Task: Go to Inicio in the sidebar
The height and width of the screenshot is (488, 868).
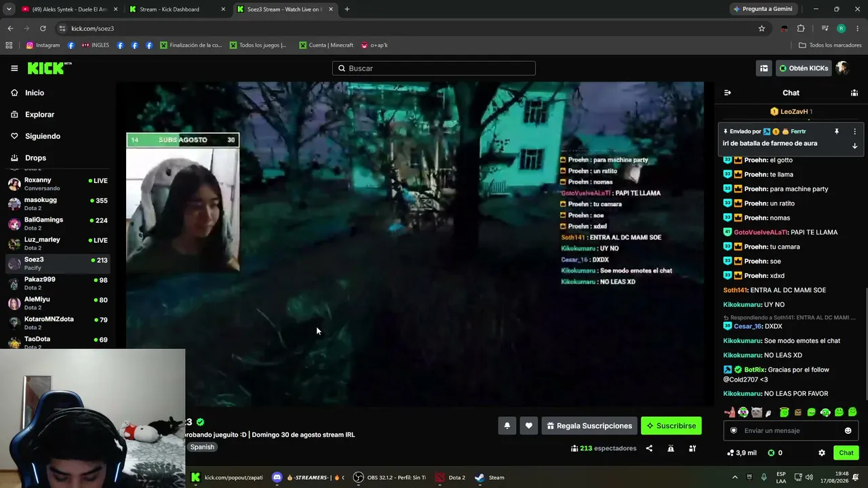Action: click(35, 93)
